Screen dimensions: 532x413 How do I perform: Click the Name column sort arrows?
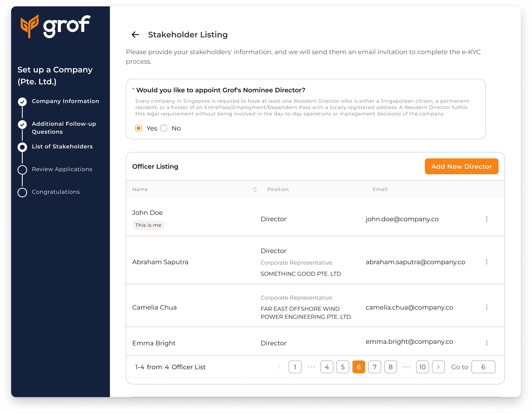click(x=254, y=189)
